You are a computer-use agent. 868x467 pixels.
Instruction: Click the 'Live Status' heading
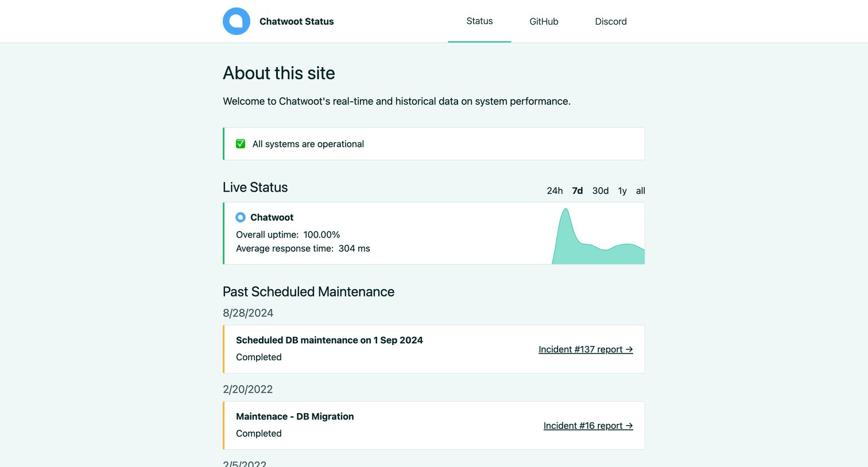tap(255, 188)
